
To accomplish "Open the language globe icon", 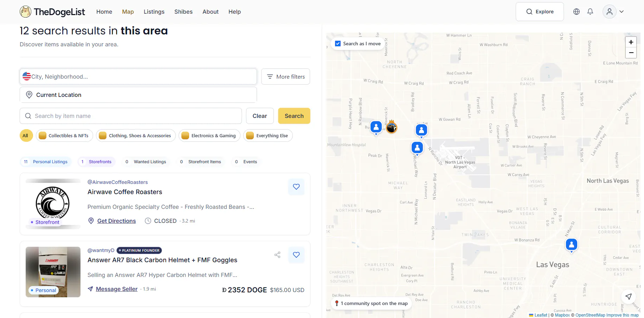I will [x=577, y=12].
